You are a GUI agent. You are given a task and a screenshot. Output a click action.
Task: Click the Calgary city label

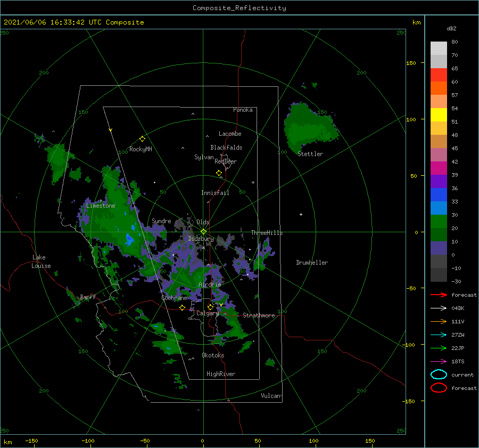click(x=208, y=313)
